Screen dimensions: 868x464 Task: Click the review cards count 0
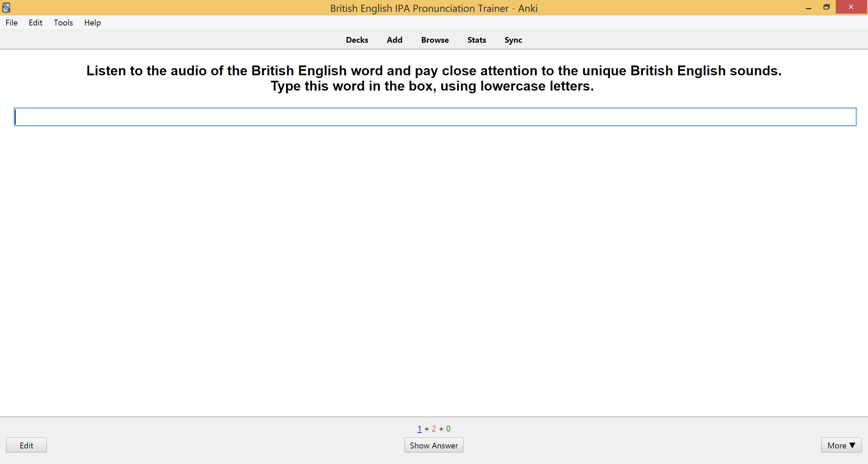448,429
